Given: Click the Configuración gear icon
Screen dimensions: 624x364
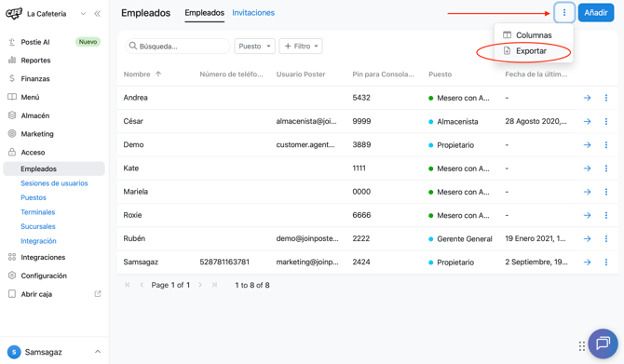Looking at the screenshot, I should (12, 276).
